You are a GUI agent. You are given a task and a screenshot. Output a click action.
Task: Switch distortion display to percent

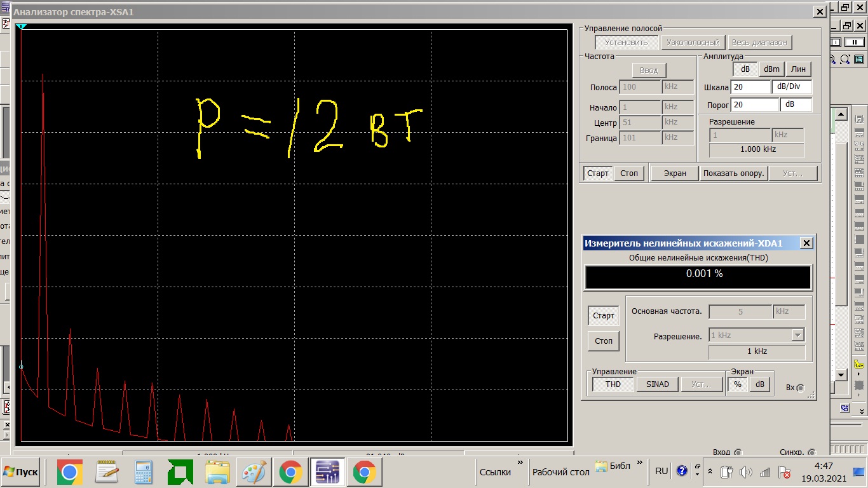click(x=738, y=384)
